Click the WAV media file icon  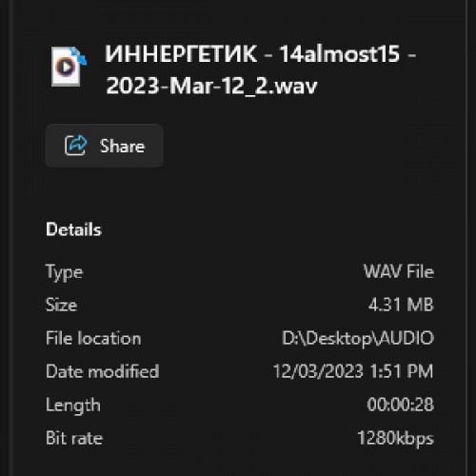[69, 67]
